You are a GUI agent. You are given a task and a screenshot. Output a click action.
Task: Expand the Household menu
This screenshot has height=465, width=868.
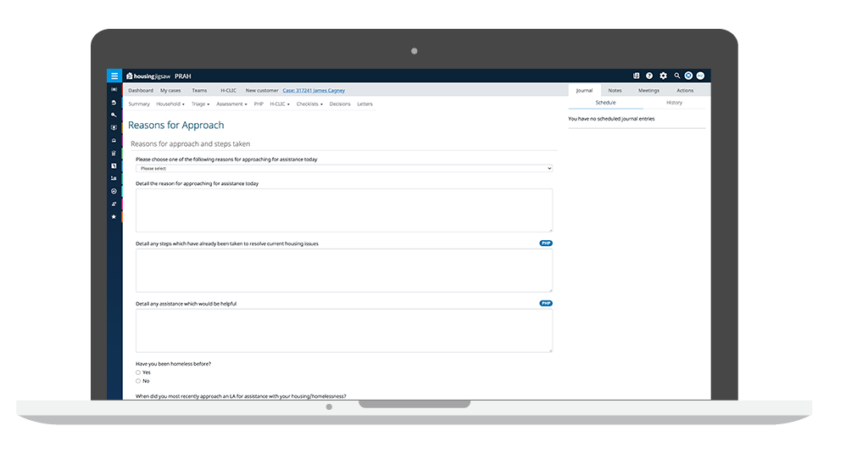170,104
